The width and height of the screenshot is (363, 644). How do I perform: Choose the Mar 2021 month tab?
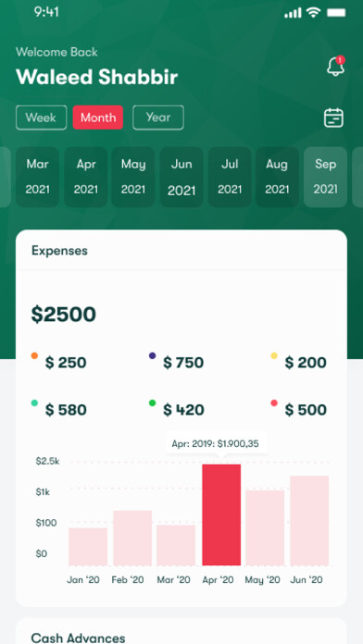pos(37,177)
